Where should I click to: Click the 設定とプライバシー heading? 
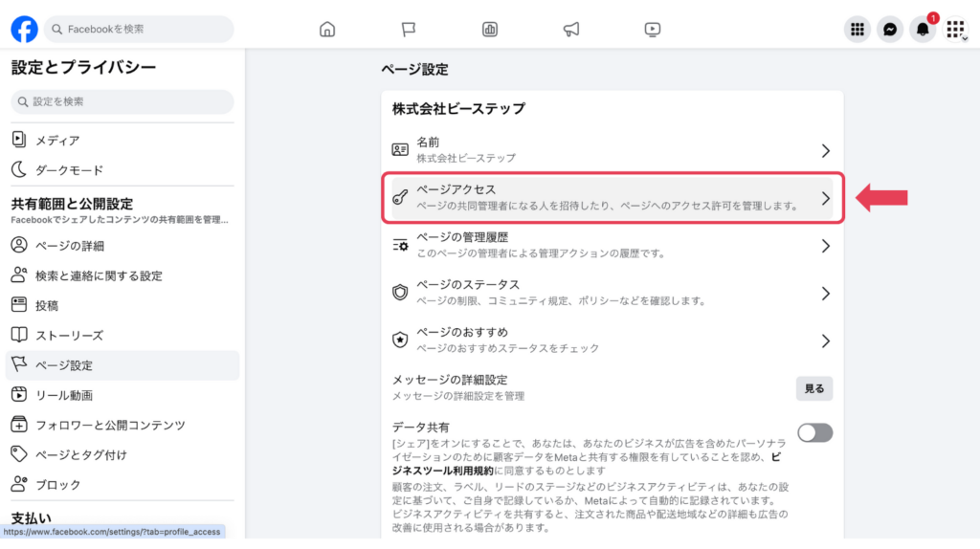pos(83,68)
